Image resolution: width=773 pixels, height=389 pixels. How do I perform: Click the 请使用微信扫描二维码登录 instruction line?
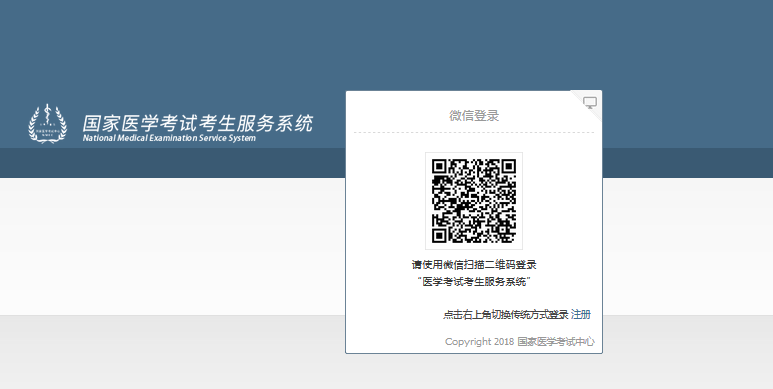tap(474, 265)
